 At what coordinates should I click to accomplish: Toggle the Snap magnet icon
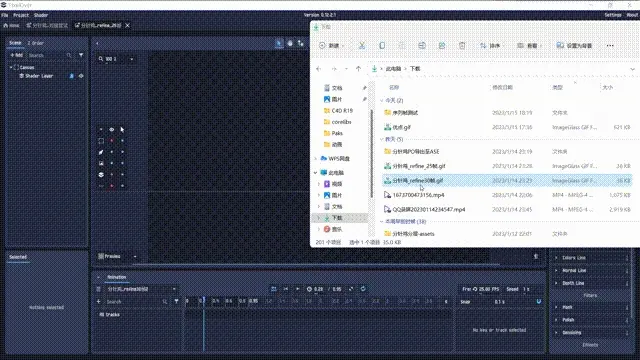[539, 302]
